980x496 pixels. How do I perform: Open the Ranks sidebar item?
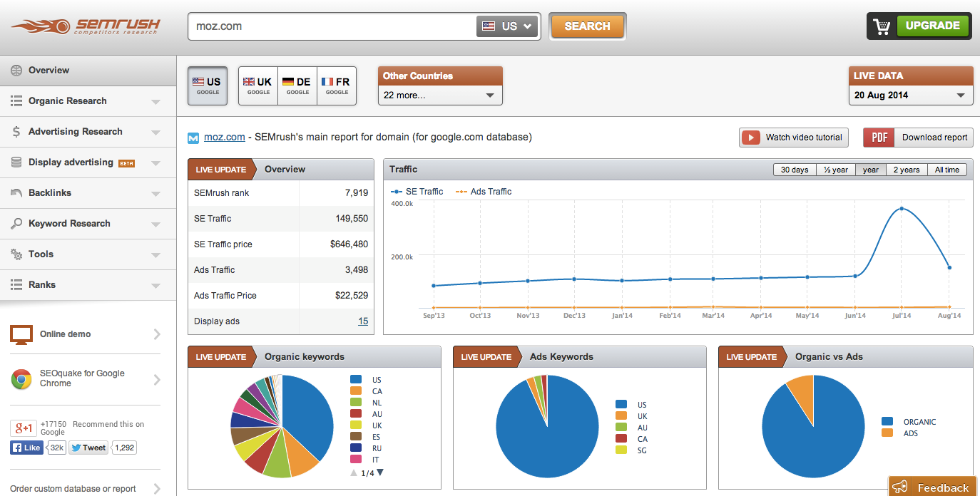(x=88, y=285)
